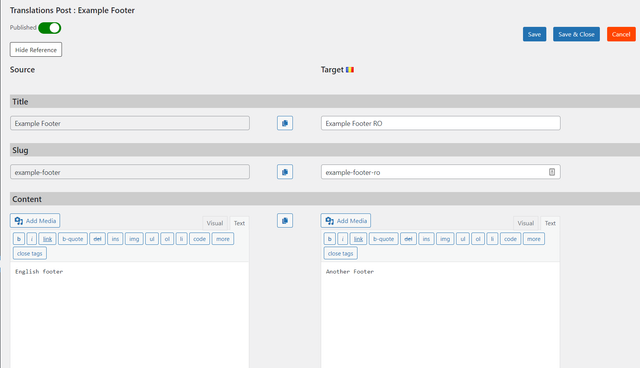Image resolution: width=640 pixels, height=368 pixels.
Task: Insert b-quote in source editor
Action: click(x=73, y=239)
